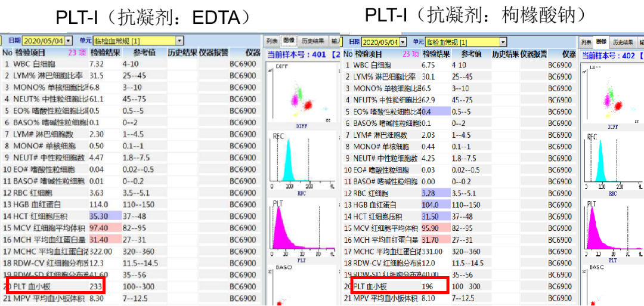Open 历史结果 tab in left panel
This screenshot has height=306, width=644.
[x=313, y=41]
